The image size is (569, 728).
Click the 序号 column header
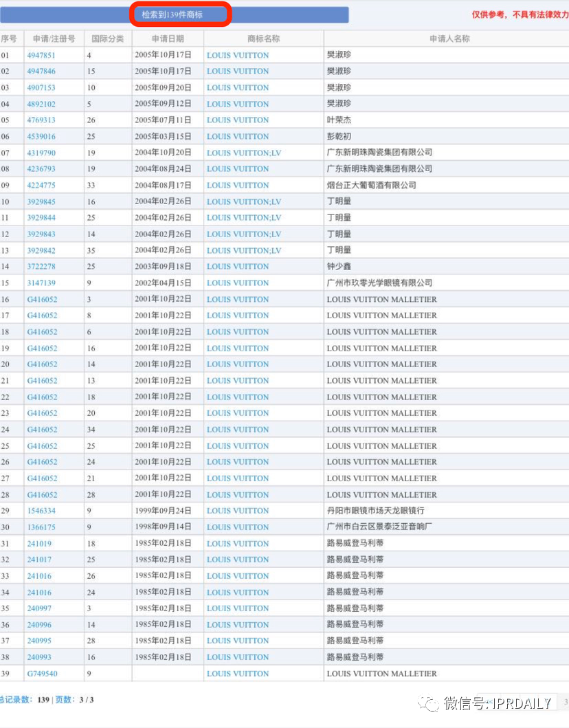9,38
